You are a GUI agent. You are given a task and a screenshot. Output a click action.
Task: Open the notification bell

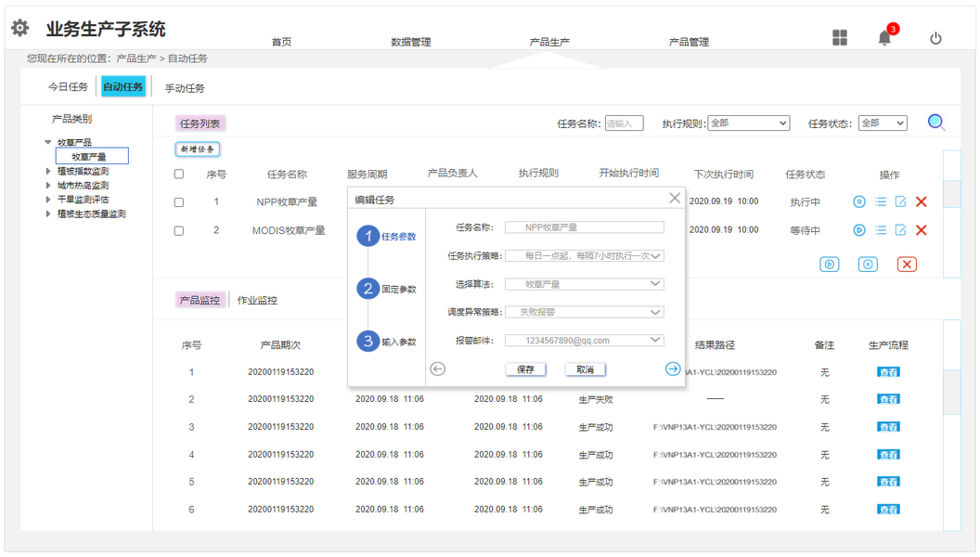click(884, 37)
